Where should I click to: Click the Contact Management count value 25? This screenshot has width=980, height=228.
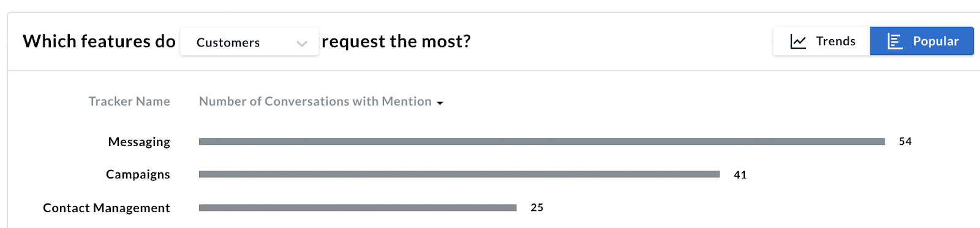537,207
